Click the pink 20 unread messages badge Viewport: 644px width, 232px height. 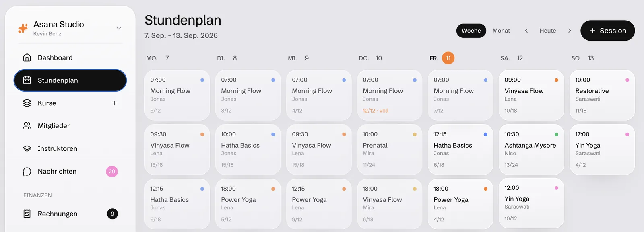pos(112,171)
